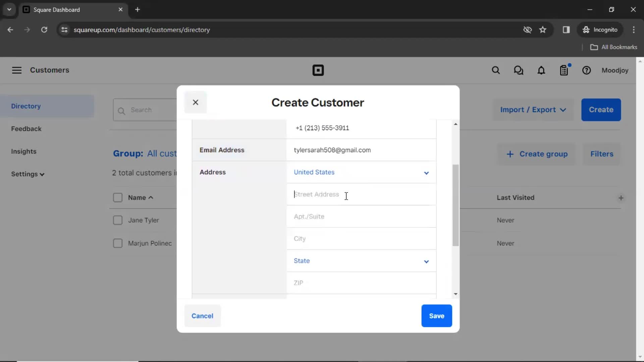Click the notifications bell icon
Viewport: 644px width, 362px height.
(541, 70)
